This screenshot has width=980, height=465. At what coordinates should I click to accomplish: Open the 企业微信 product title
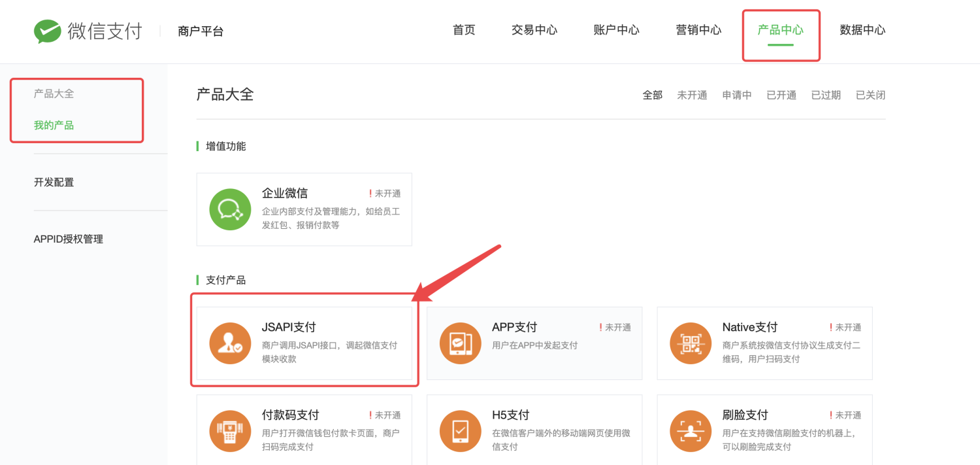pyautogui.click(x=285, y=193)
